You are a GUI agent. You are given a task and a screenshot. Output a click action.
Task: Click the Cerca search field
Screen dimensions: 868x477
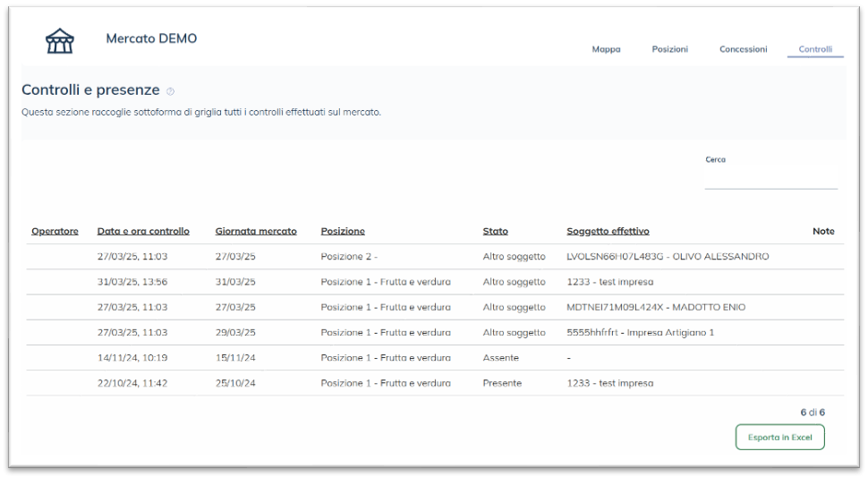(770, 179)
